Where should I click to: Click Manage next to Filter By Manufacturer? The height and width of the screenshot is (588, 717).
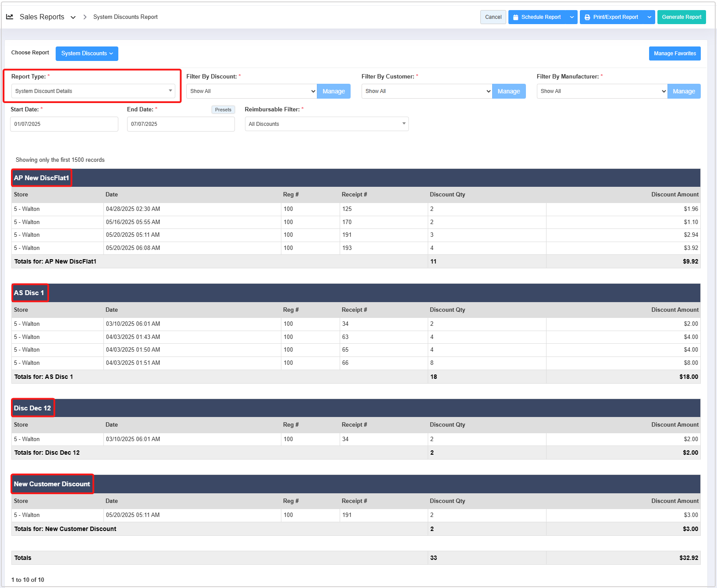[x=684, y=91]
